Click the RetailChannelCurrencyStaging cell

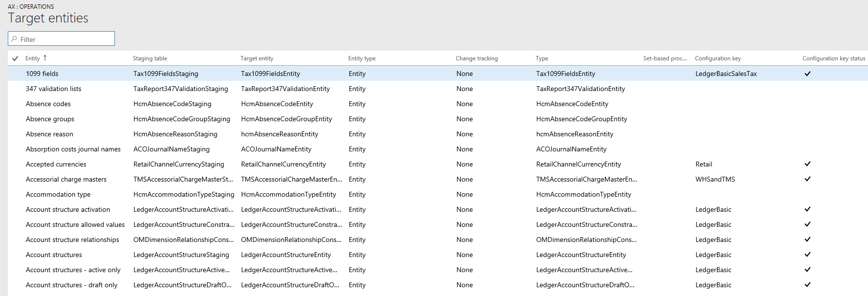coord(179,164)
